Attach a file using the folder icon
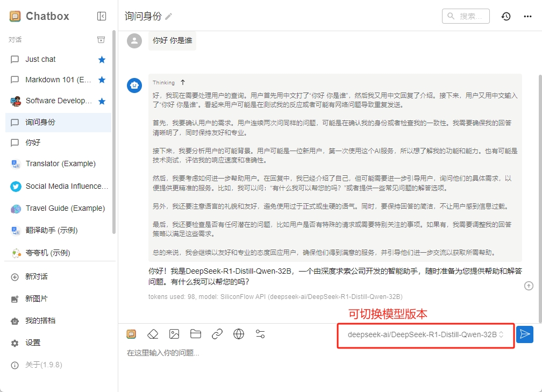Image resolution: width=542 pixels, height=392 pixels. click(x=196, y=334)
